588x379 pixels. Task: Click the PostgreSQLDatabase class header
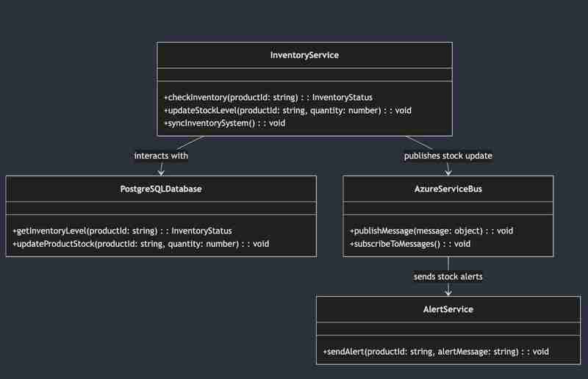tap(161, 189)
